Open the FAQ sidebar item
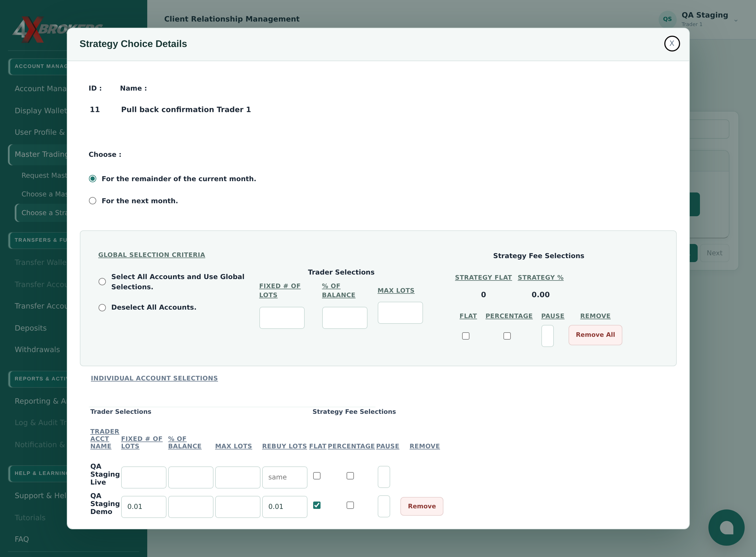The height and width of the screenshot is (557, 756). (x=22, y=539)
